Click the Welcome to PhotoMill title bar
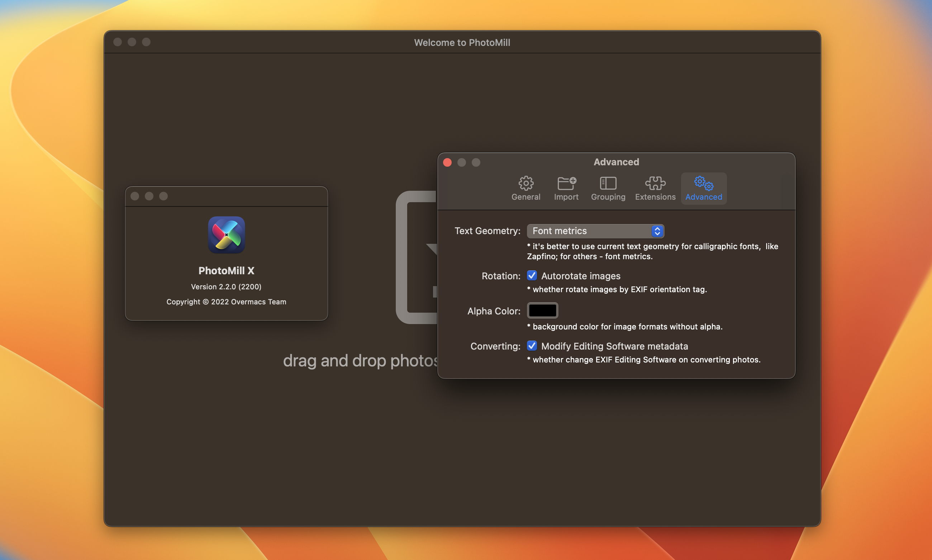Image resolution: width=932 pixels, height=560 pixels. pyautogui.click(x=462, y=42)
